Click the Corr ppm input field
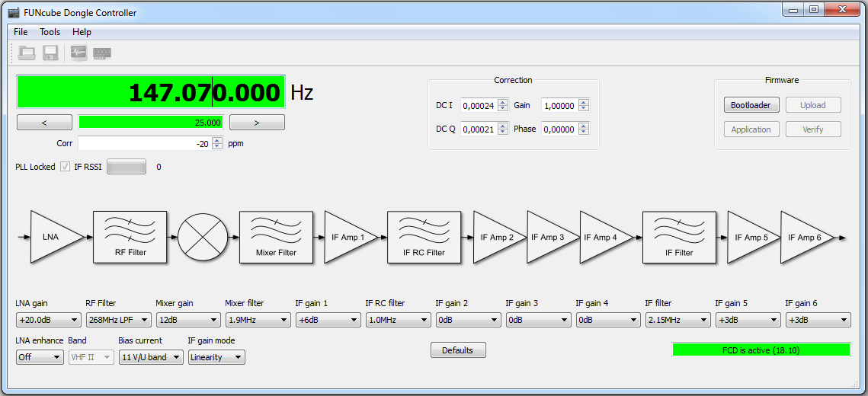The height and width of the screenshot is (396, 868). tap(145, 144)
